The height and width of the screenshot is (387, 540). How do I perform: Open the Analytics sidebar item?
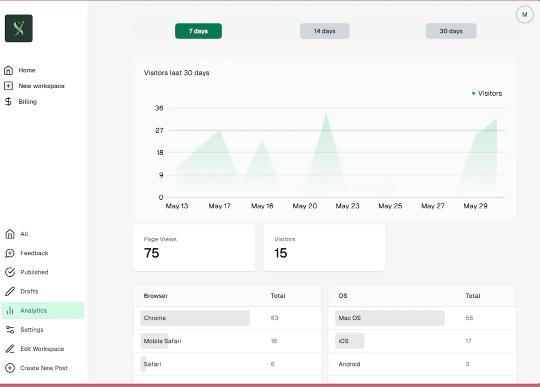(x=43, y=311)
